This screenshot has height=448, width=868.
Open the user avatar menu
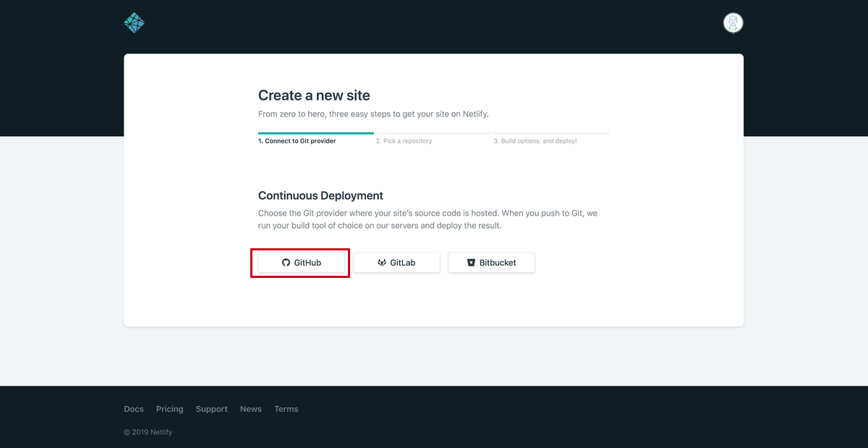[733, 23]
